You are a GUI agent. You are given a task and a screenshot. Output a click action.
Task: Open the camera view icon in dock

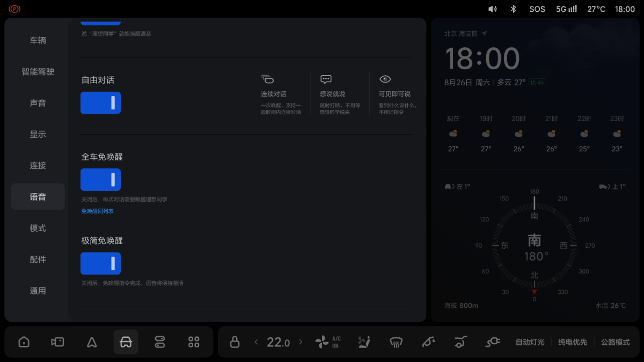click(57, 342)
